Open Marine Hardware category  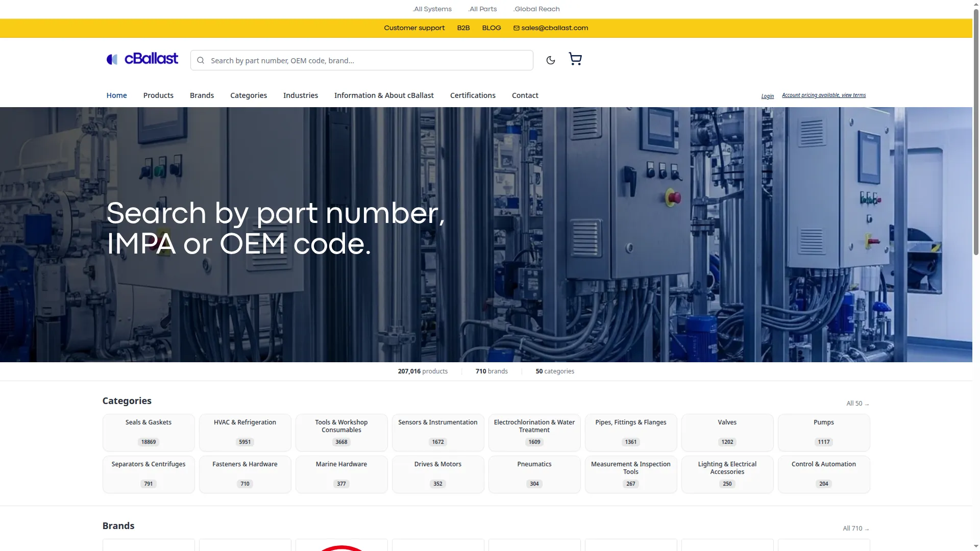click(341, 474)
